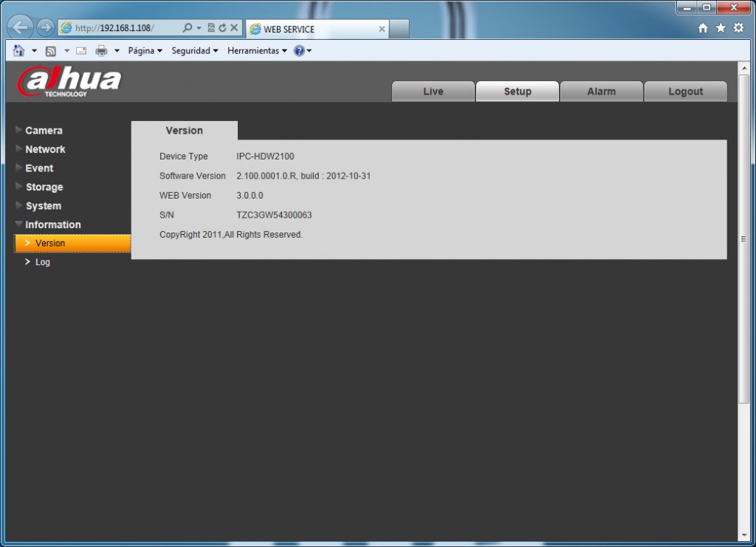756x547 pixels.
Task: Switch to the Live view tab
Action: pos(433,91)
